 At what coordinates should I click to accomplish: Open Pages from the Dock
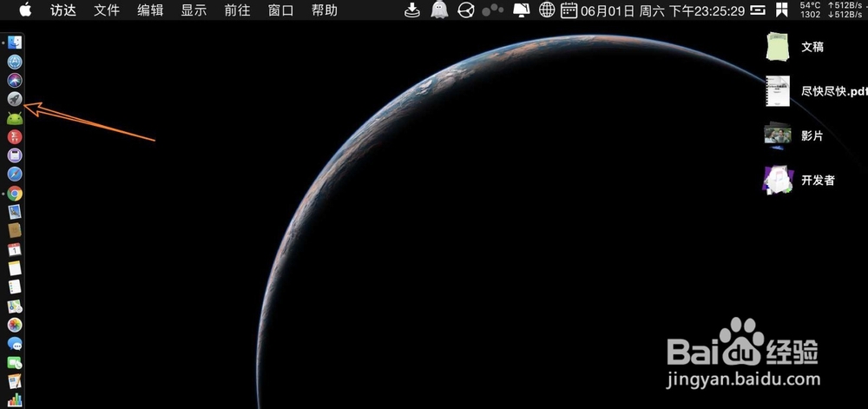tap(15, 381)
